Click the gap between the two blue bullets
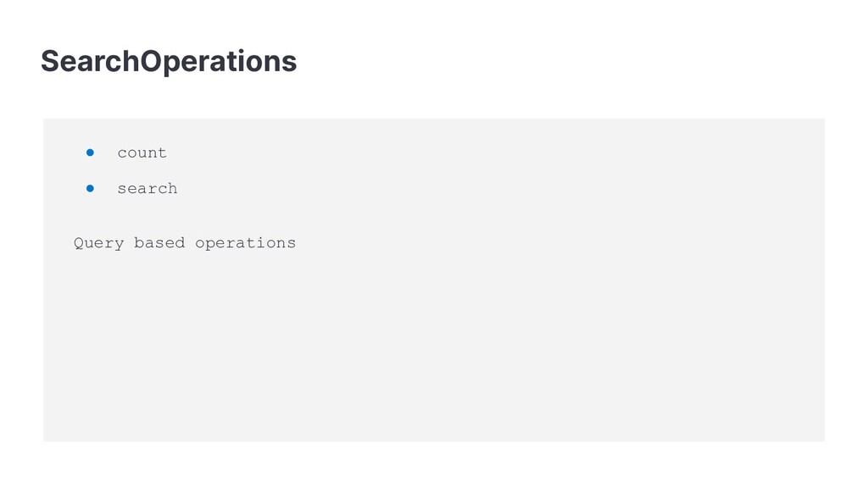868x488 pixels. [90, 170]
